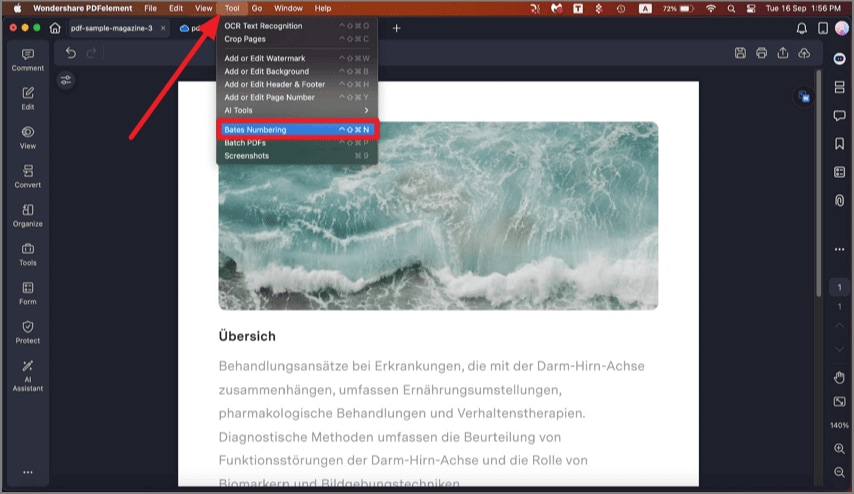Click the translate floating icon
854x494 pixels.
click(x=804, y=97)
